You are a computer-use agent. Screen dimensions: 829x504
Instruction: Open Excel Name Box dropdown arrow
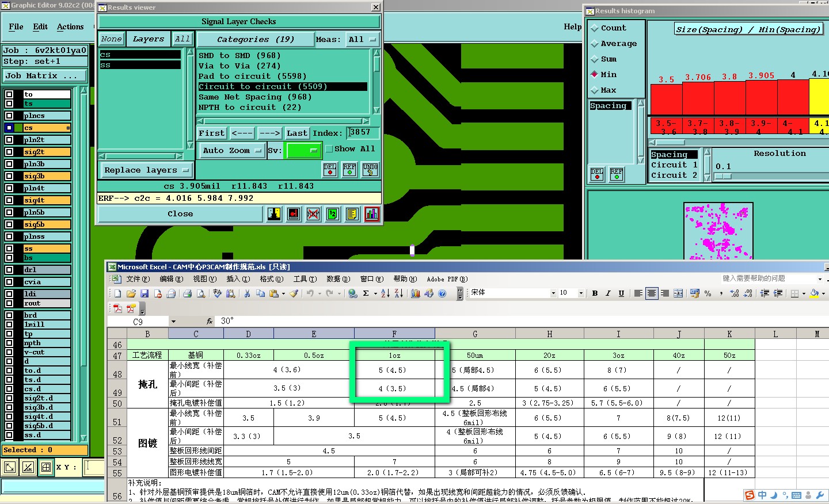click(x=173, y=322)
